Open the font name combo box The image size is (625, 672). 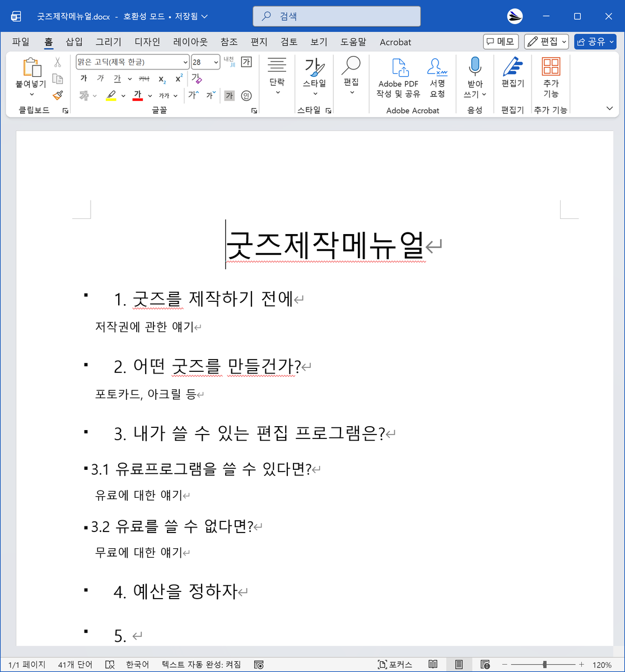133,62
